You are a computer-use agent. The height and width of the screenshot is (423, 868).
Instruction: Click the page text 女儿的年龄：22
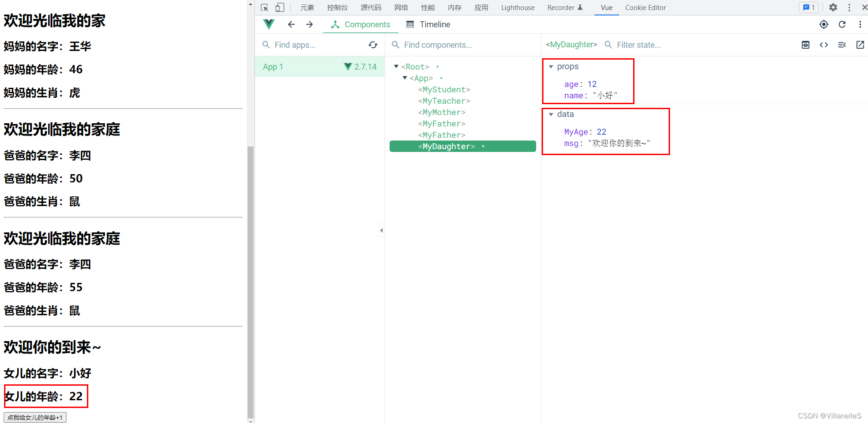pos(44,396)
